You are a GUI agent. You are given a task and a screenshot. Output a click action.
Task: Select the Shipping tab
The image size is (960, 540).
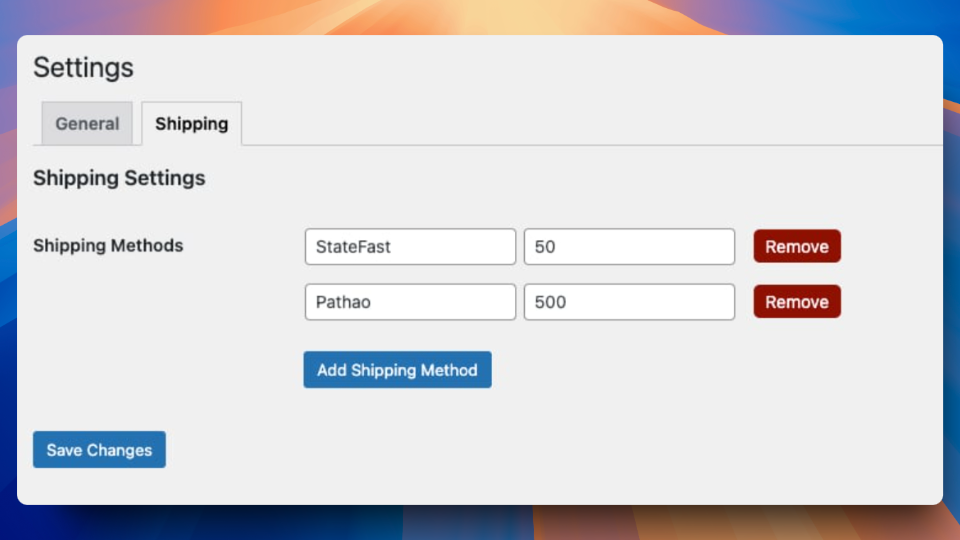[x=191, y=124]
